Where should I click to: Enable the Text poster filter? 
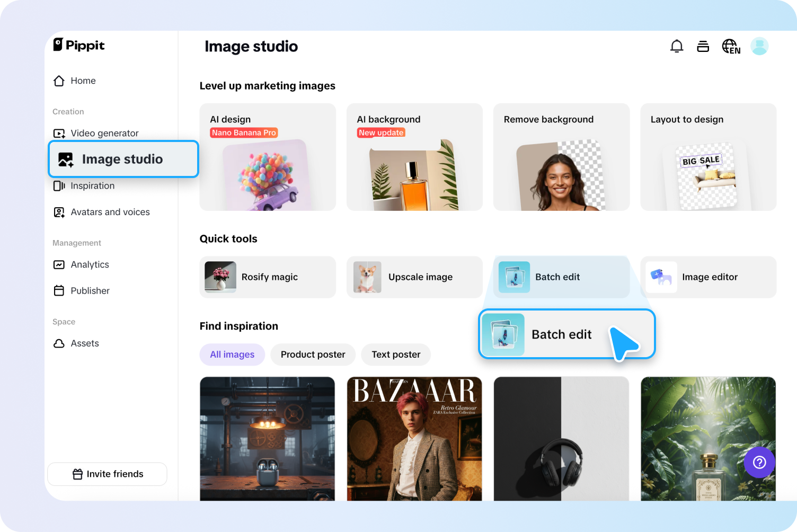(x=396, y=354)
